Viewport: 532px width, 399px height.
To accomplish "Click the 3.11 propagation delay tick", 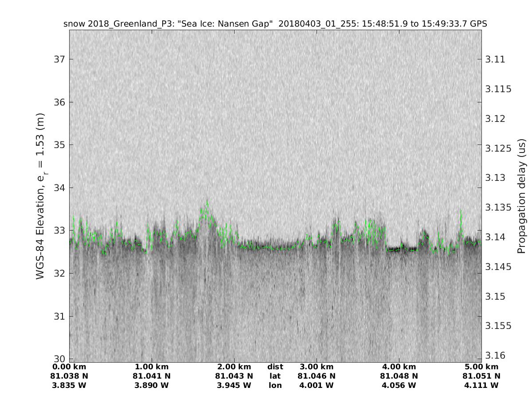I will click(x=496, y=59).
